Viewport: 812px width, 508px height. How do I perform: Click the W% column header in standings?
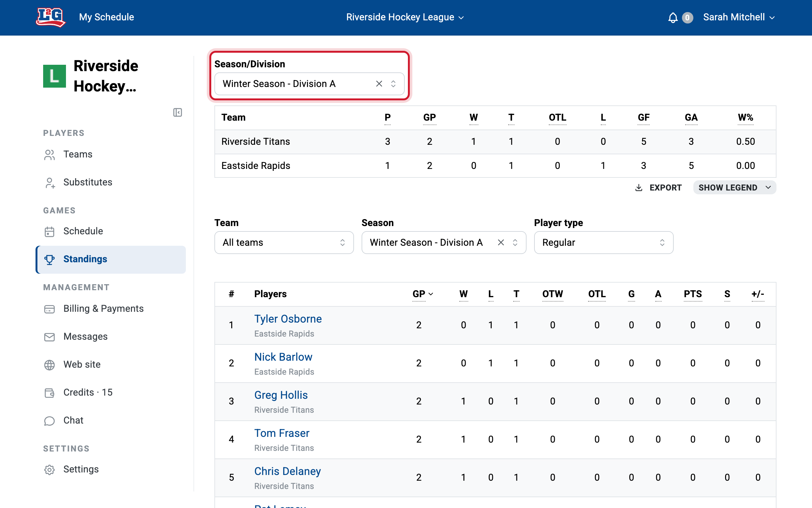tap(745, 117)
